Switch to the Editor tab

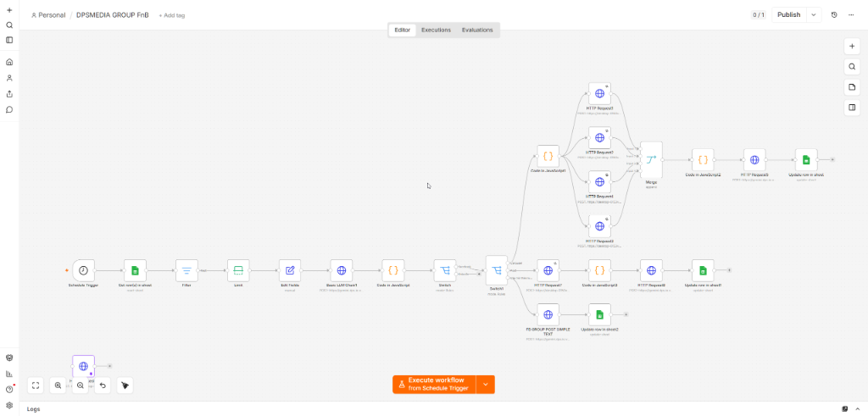point(402,30)
